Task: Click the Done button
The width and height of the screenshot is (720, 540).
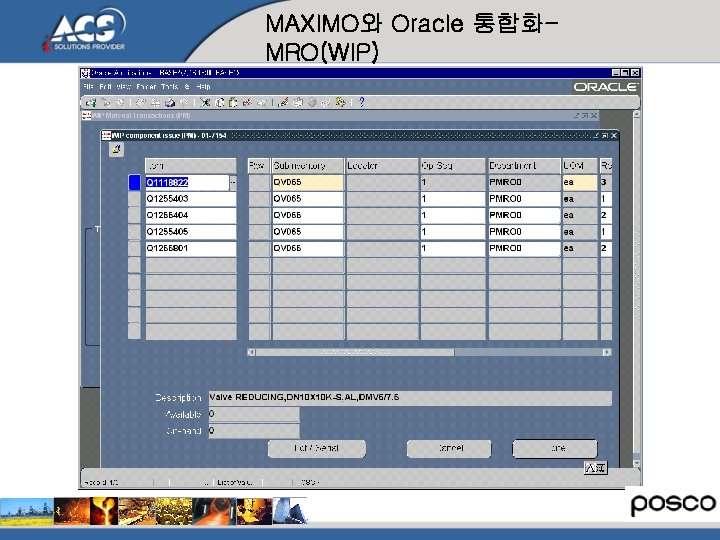Action: click(x=555, y=449)
